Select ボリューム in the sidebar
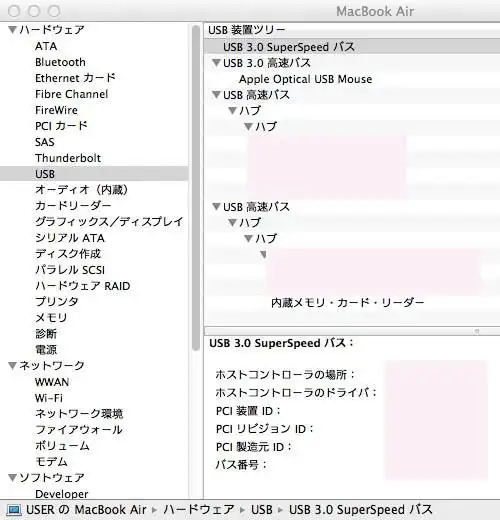The height and width of the screenshot is (520, 500). coord(62,446)
